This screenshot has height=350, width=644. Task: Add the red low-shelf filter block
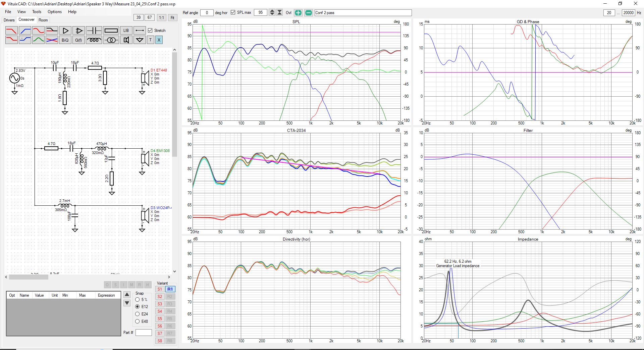[11, 40]
